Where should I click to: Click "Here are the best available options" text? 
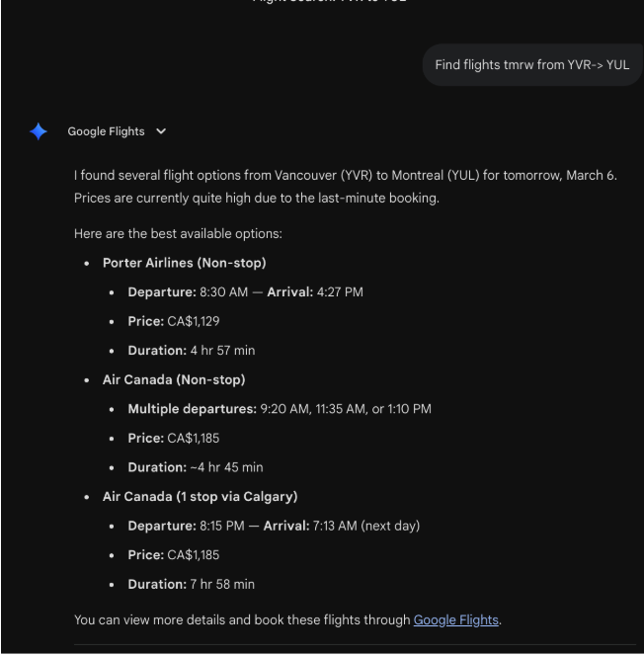tap(178, 233)
